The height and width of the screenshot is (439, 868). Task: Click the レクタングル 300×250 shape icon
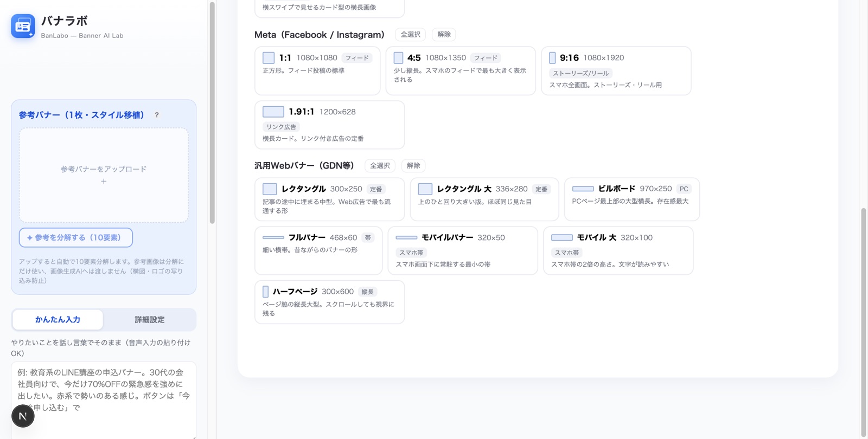point(270,189)
